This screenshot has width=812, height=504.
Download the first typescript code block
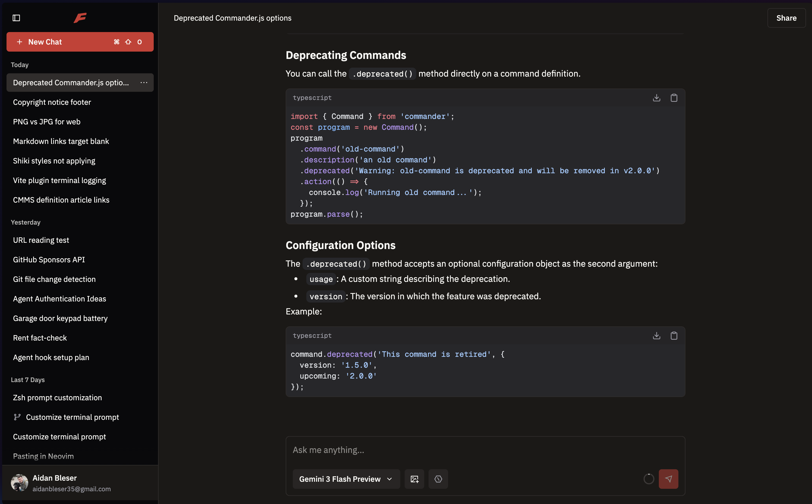tap(656, 98)
